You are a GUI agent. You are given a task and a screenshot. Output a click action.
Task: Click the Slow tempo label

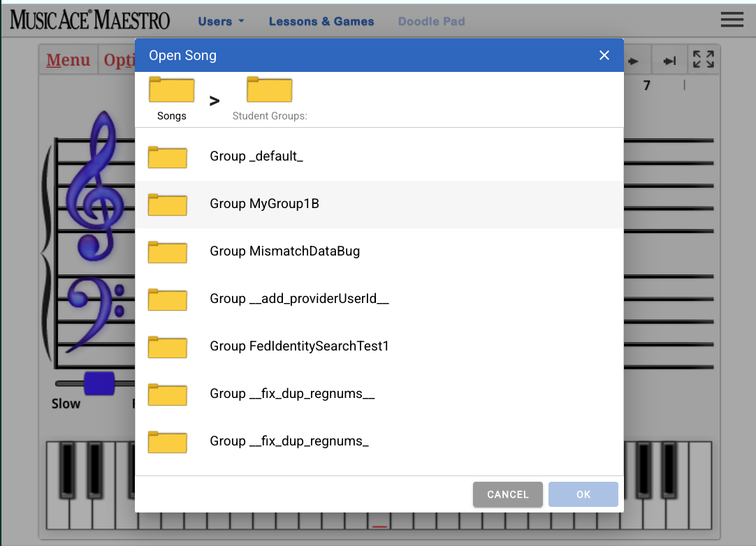click(66, 404)
